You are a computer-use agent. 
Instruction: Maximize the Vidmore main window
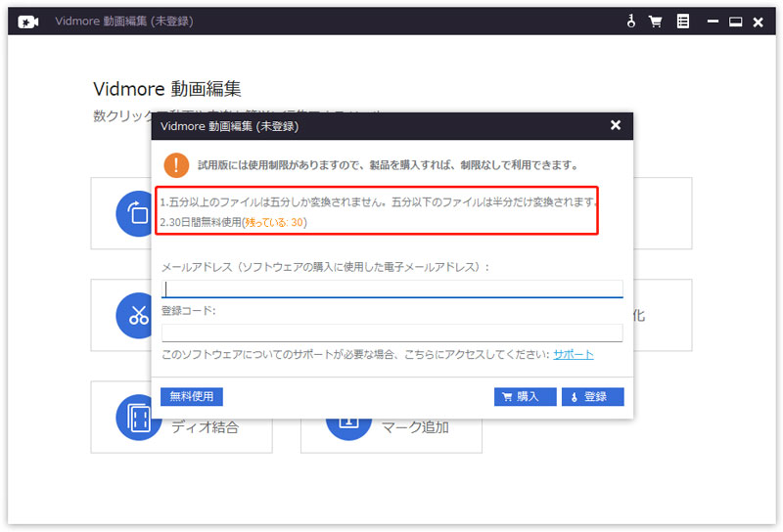pyautogui.click(x=735, y=22)
